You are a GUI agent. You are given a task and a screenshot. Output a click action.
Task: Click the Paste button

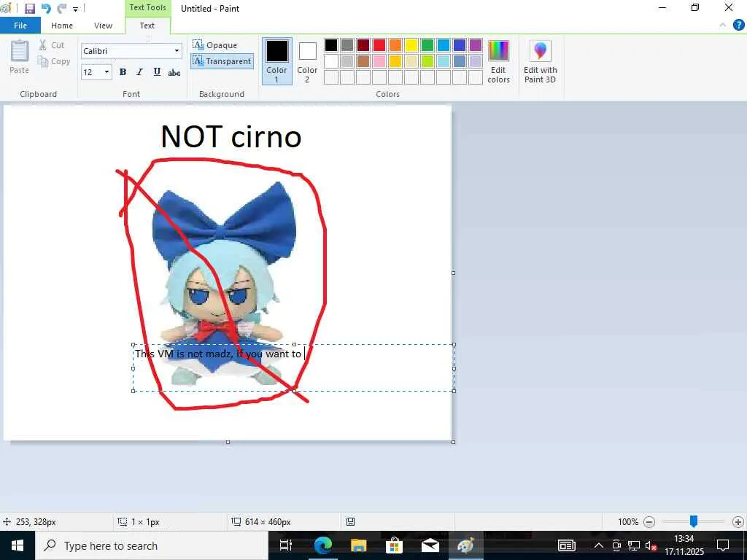pos(20,57)
